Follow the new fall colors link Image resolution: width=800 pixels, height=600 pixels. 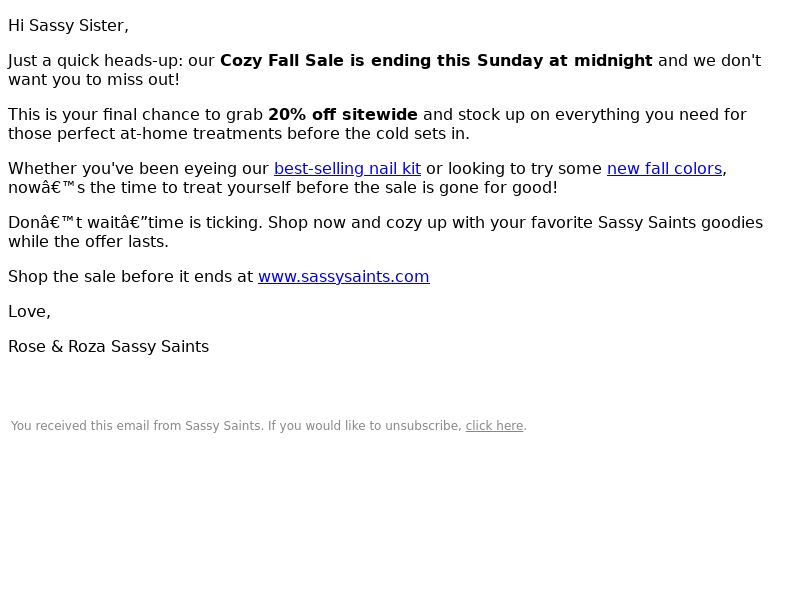click(x=664, y=168)
